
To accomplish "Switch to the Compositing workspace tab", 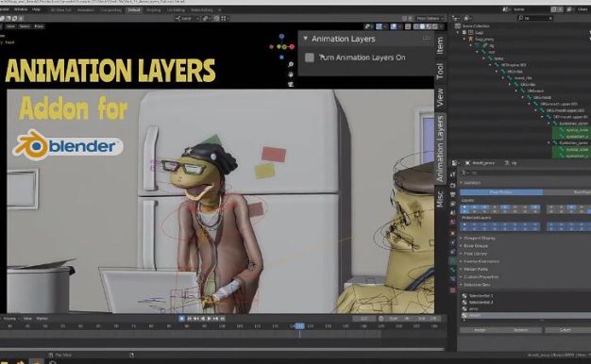I will [x=111, y=9].
